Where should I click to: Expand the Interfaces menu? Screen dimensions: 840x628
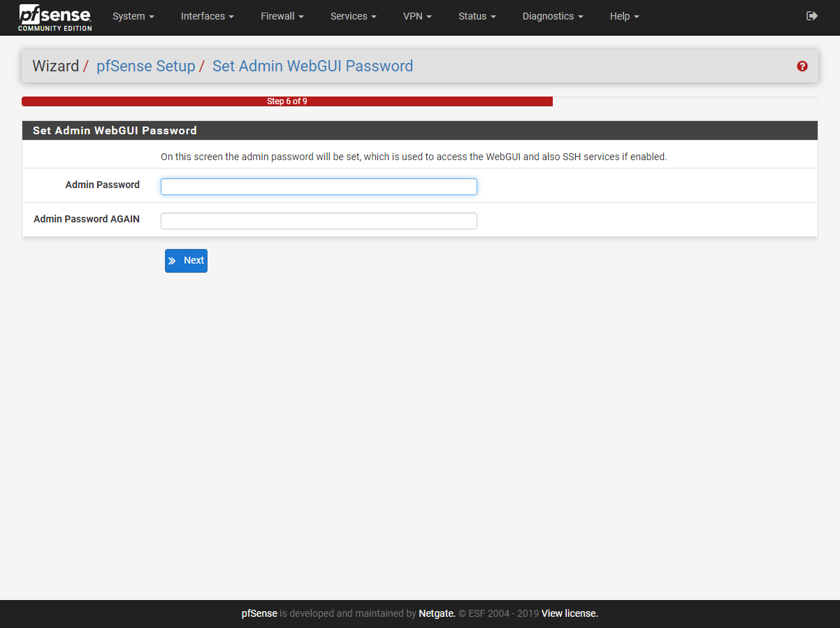click(208, 16)
